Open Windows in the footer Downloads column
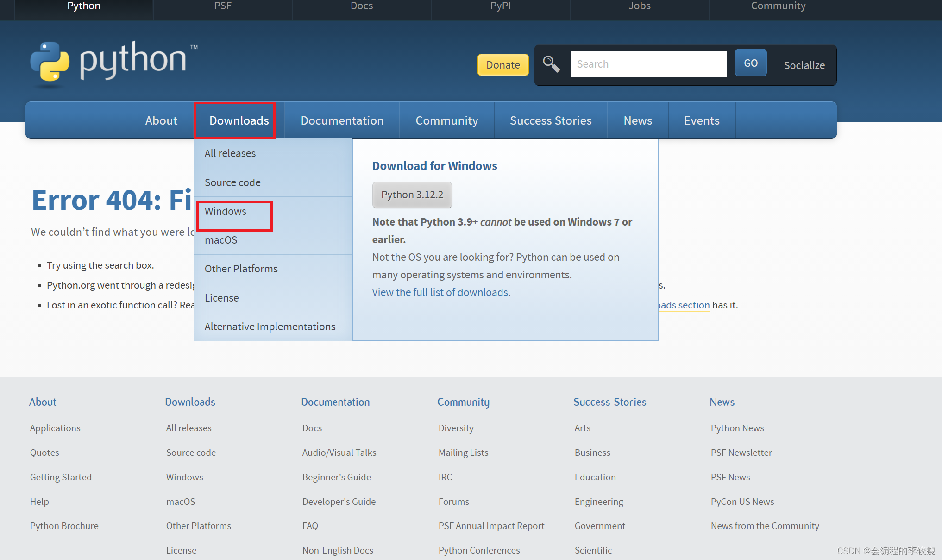 click(x=185, y=477)
